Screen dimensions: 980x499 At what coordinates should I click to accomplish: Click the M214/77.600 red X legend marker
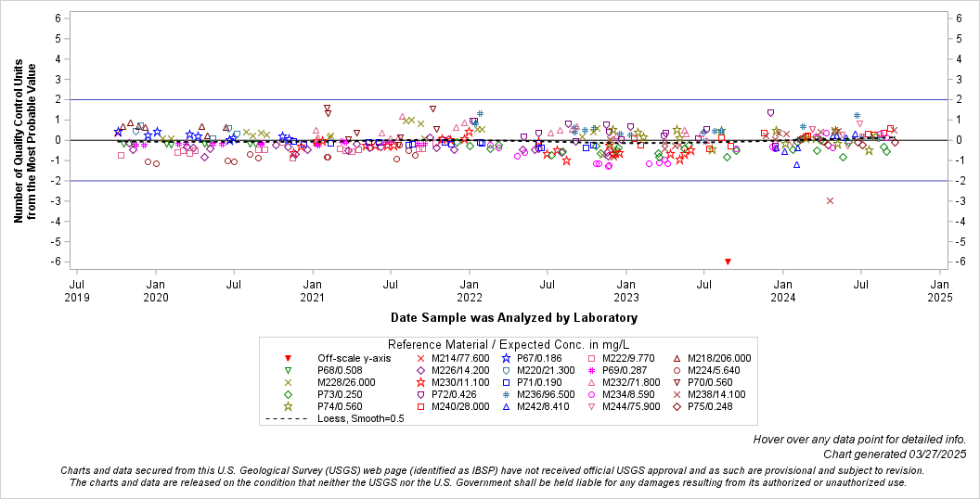[x=420, y=358]
